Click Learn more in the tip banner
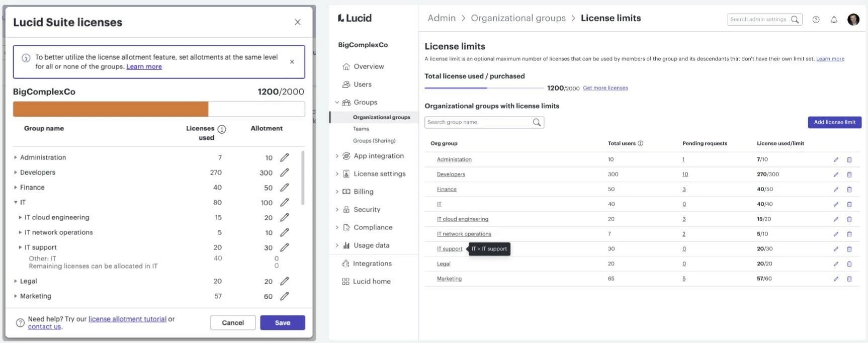Image resolution: width=868 pixels, height=343 pixels. tap(144, 66)
